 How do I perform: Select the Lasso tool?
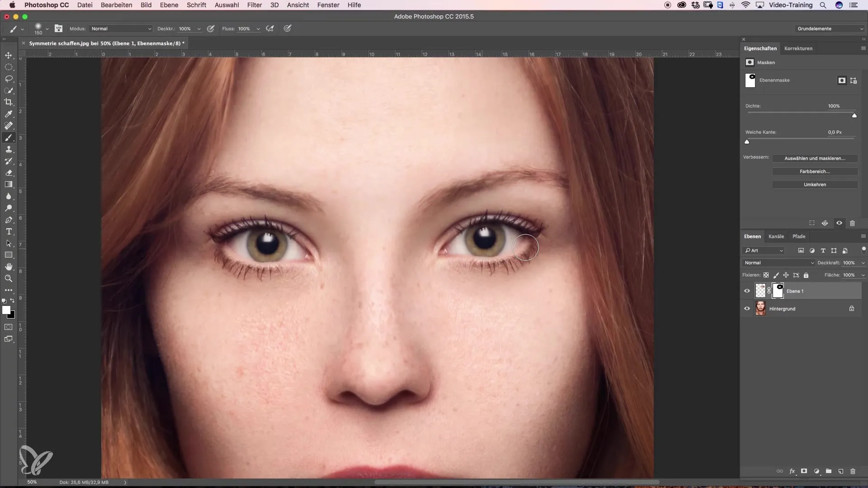[x=9, y=79]
